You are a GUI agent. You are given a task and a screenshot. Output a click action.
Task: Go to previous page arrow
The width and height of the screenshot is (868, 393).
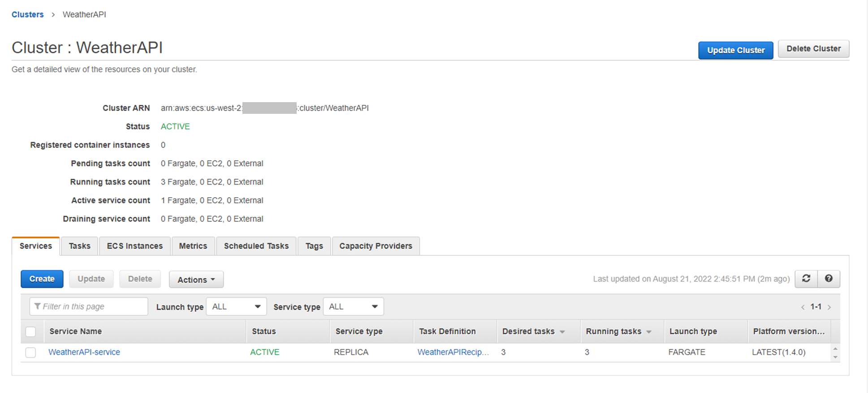[x=803, y=307]
